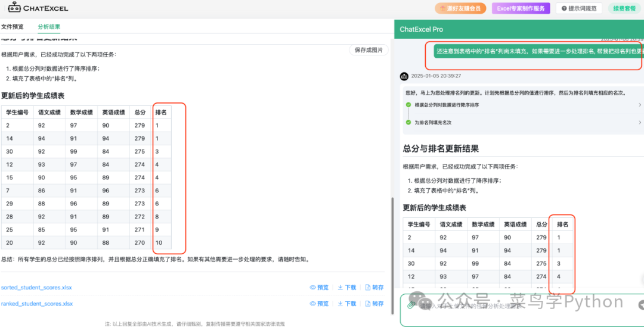Click the 总分与排名更新结果 heading in chat panel
This screenshot has width=644, height=327.
(441, 148)
